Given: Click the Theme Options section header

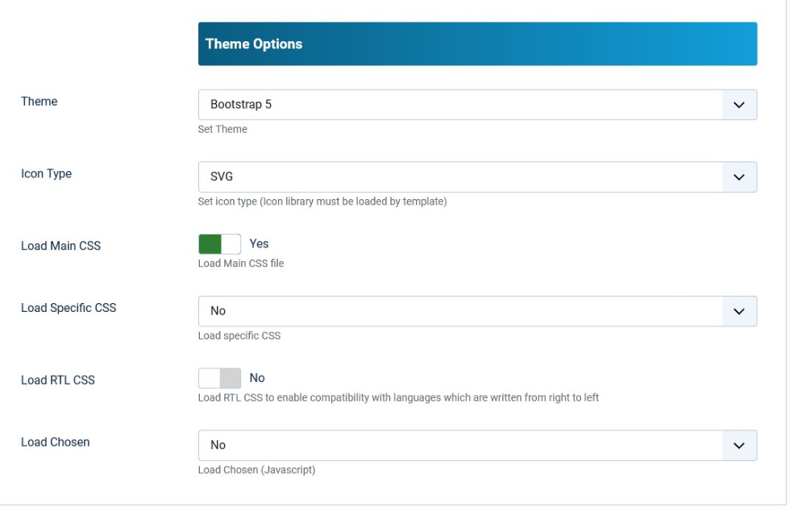Looking at the screenshot, I should coord(477,44).
